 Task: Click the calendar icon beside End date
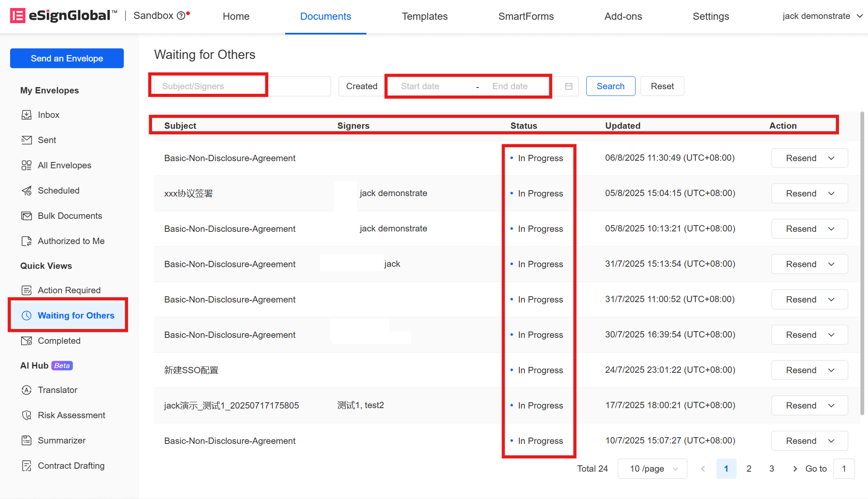[569, 86]
